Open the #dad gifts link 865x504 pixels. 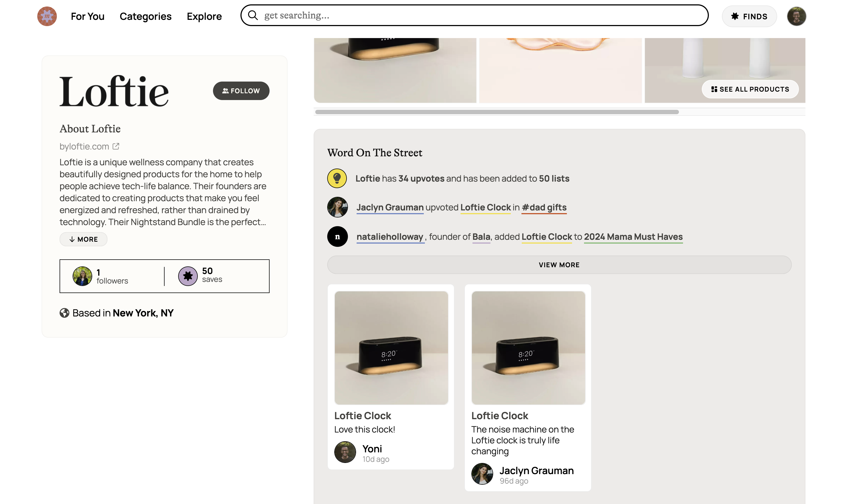pos(544,208)
